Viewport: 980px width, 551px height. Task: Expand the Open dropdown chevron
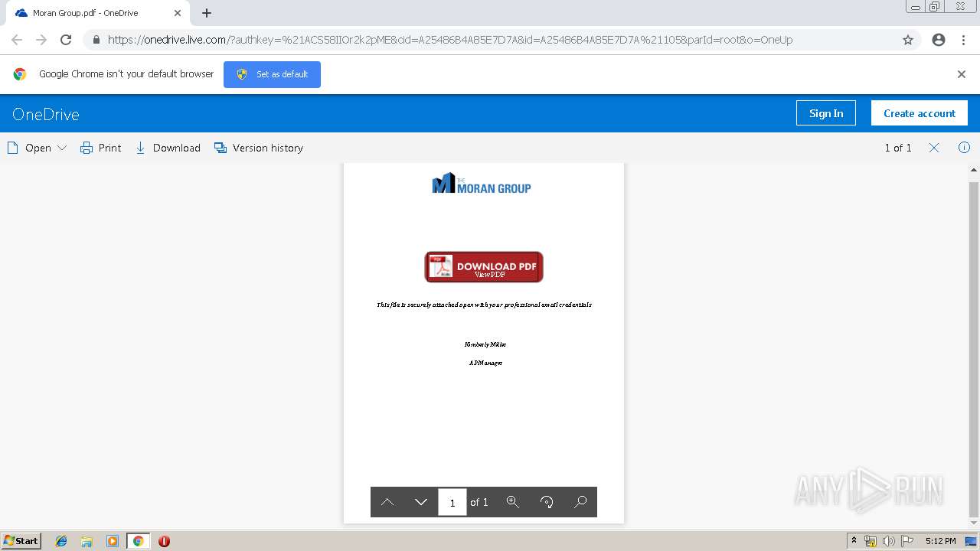(62, 148)
